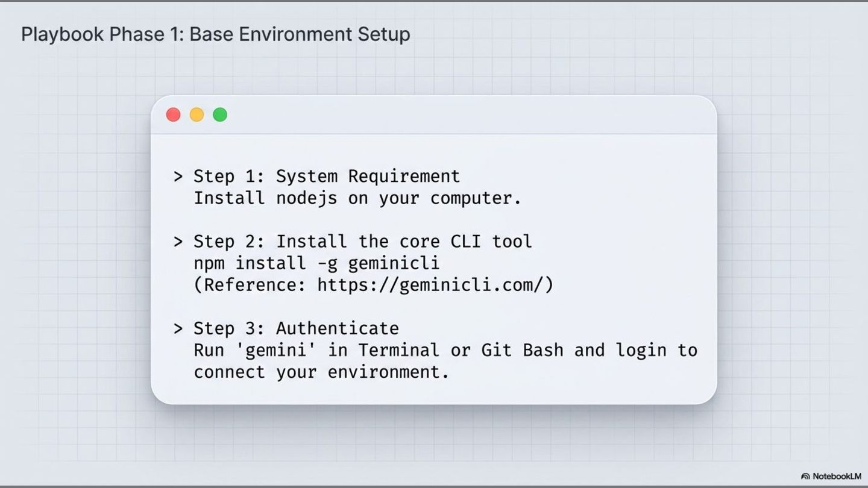Click the Step 3 prompt arrow
The width and height of the screenshot is (868, 488).
point(178,328)
